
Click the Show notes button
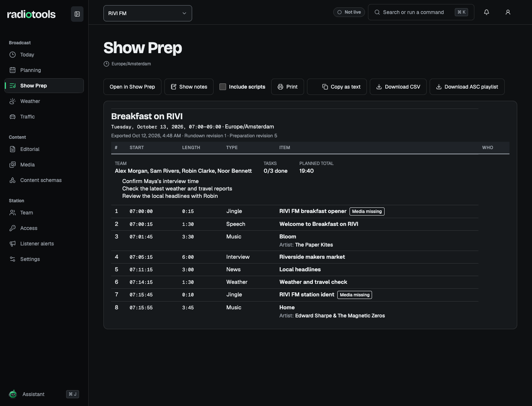189,87
